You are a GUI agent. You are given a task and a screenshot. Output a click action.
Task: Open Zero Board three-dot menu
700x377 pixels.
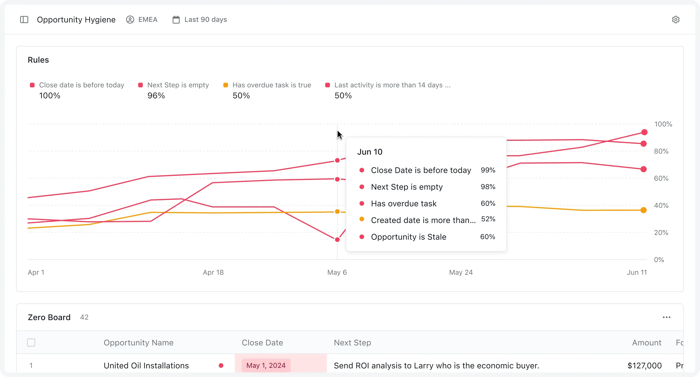pyautogui.click(x=667, y=317)
